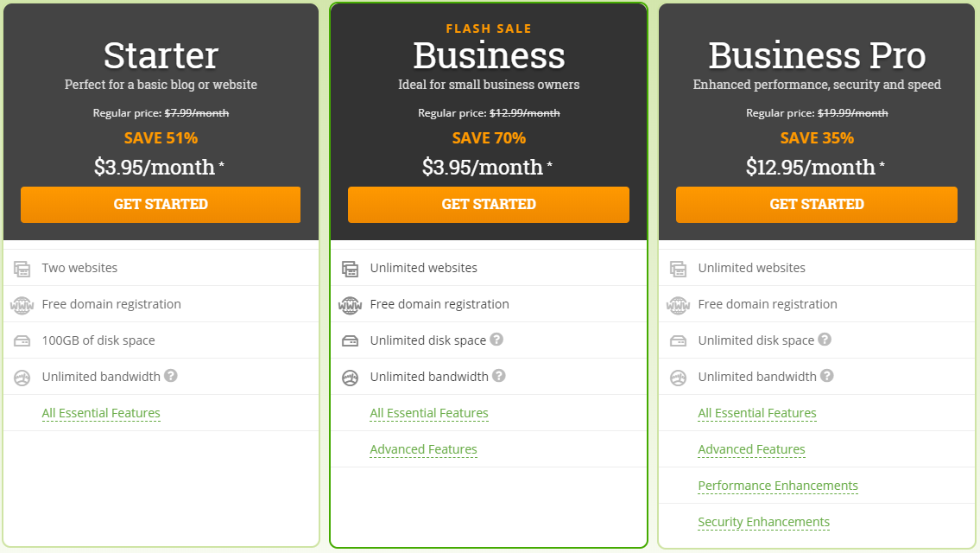Get started with the Business Pro plan
This screenshot has height=553, width=980.
(x=816, y=205)
